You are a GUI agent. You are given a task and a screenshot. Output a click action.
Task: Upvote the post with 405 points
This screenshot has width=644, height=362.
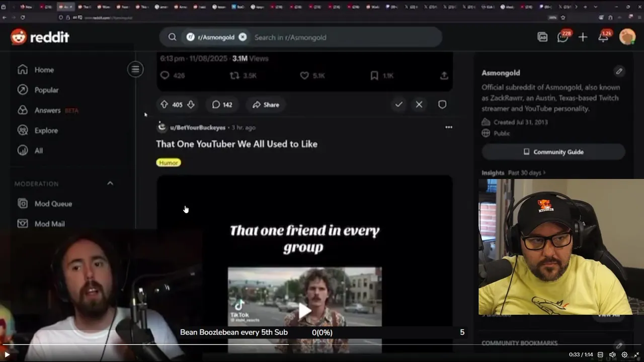(x=164, y=105)
